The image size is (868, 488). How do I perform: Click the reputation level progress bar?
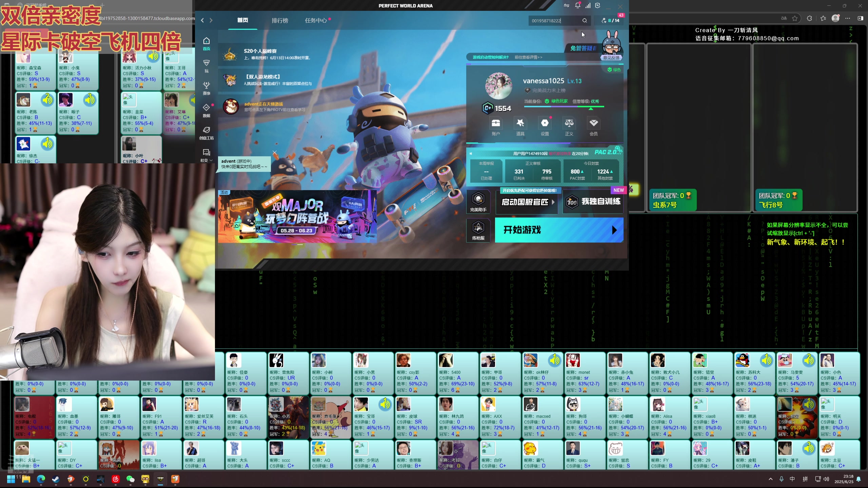click(x=564, y=107)
